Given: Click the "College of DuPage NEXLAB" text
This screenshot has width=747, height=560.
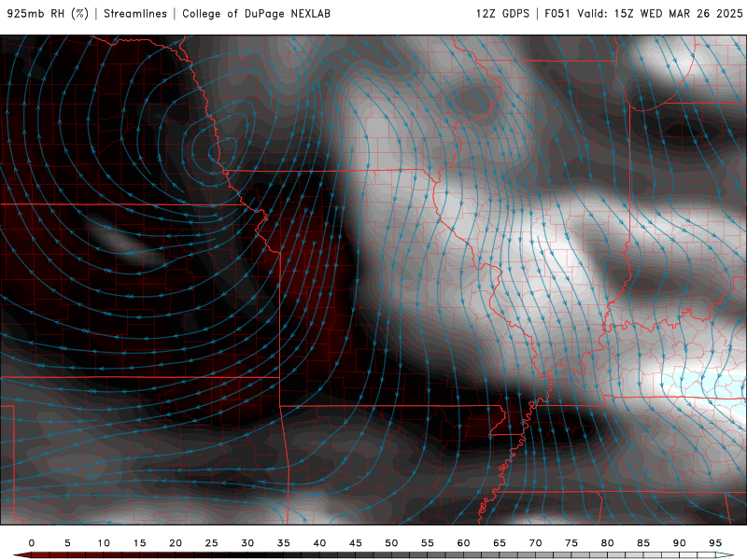Looking at the screenshot, I should click(x=256, y=13).
